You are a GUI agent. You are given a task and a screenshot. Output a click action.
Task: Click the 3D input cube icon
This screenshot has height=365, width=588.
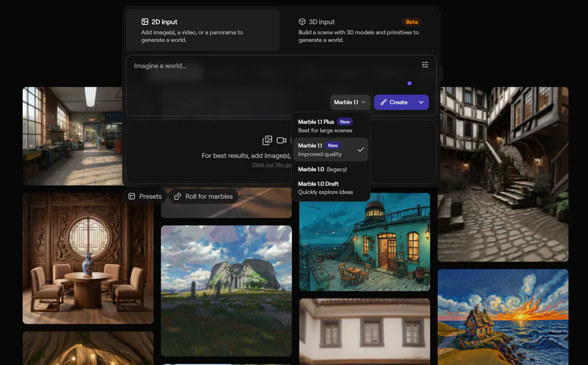coord(302,22)
